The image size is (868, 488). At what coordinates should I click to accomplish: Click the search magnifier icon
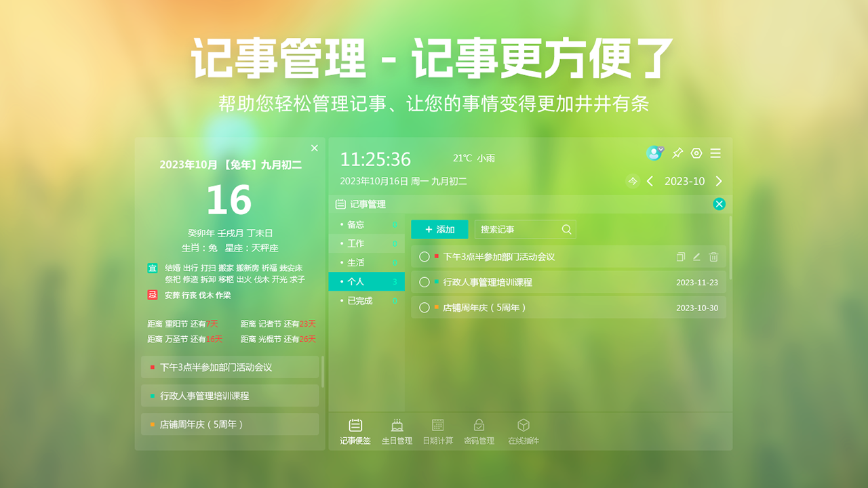567,229
